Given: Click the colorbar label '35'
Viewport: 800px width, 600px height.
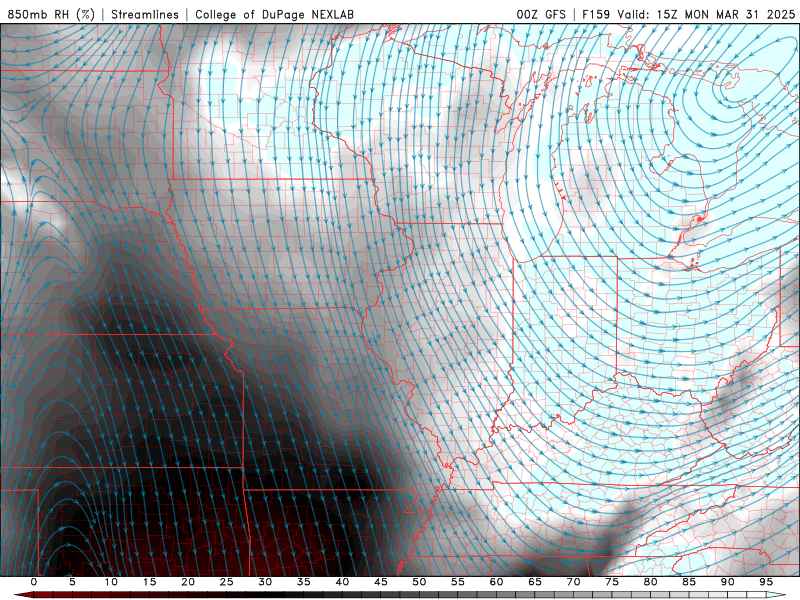Looking at the screenshot, I should pyautogui.click(x=304, y=582).
